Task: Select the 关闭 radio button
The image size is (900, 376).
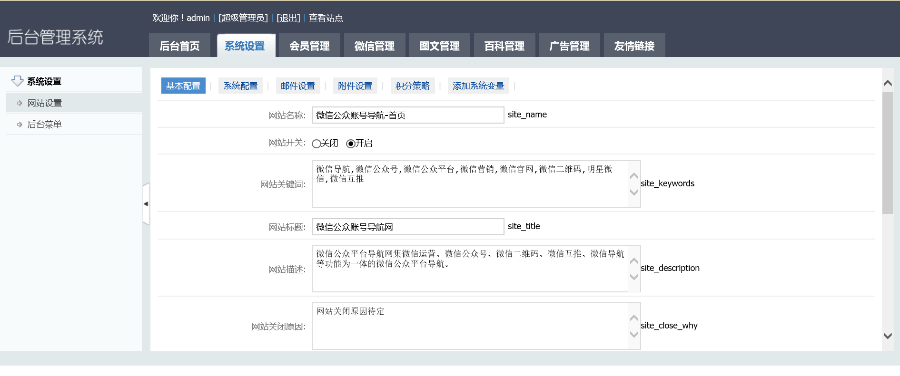Action: (x=316, y=144)
